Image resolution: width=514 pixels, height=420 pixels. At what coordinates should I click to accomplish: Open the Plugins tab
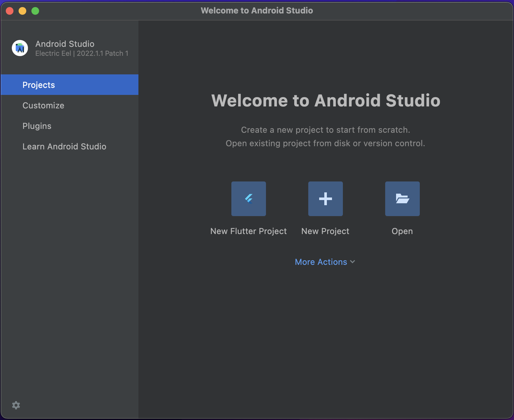[x=70, y=126]
